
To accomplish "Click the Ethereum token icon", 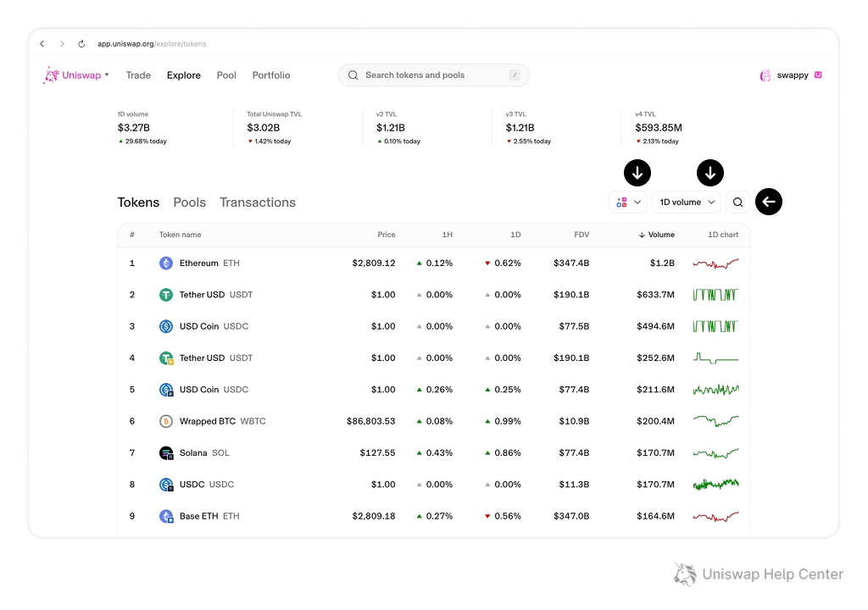I will coord(166,263).
